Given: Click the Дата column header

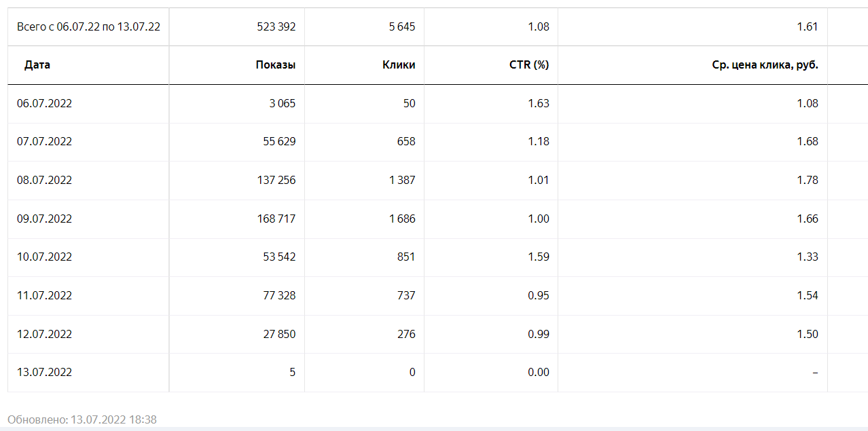Looking at the screenshot, I should point(37,65).
